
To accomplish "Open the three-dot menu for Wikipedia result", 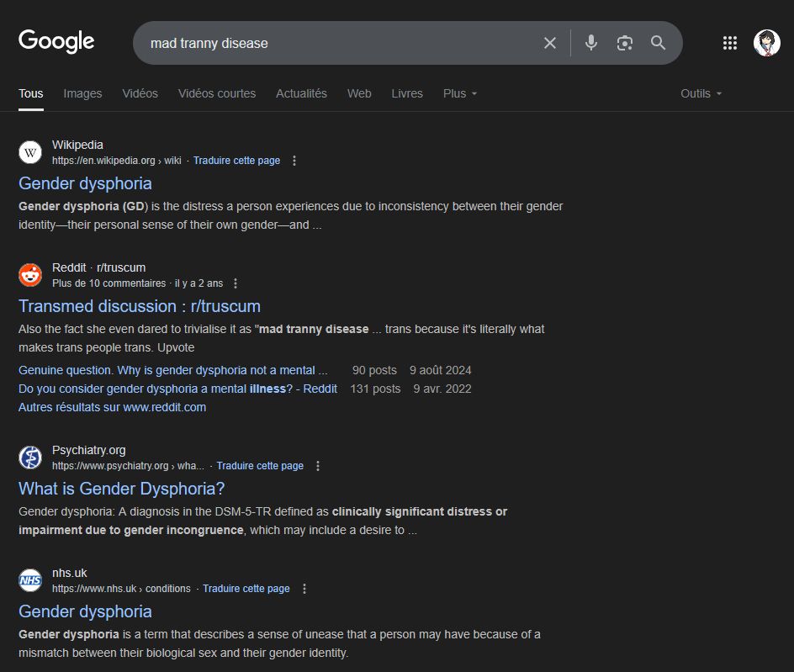I will coord(294,161).
